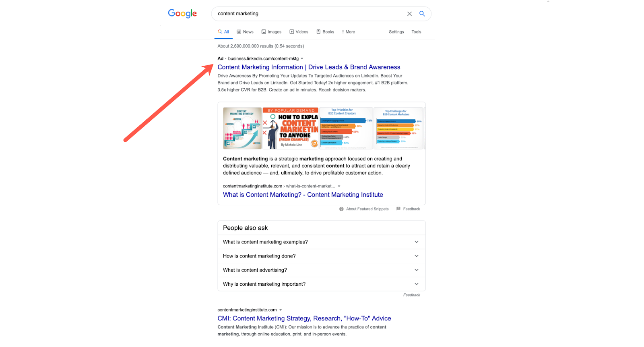Click Feedback link under the featured snippet
The height and width of the screenshot is (347, 644).
[x=411, y=209]
